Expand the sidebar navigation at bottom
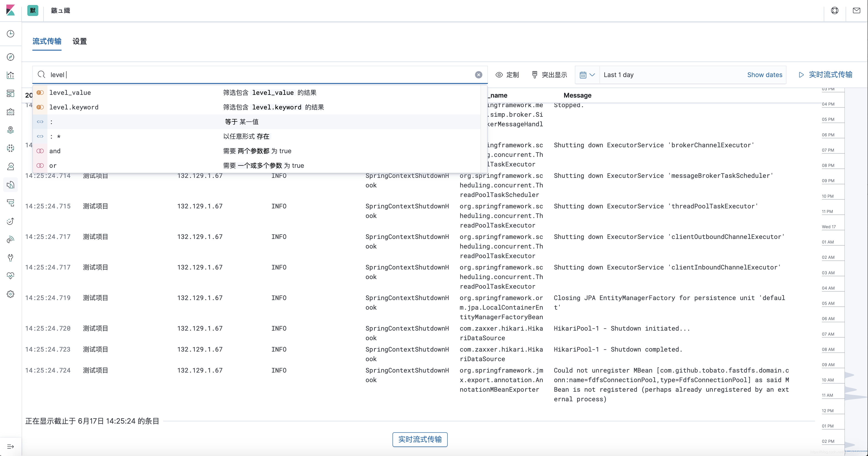 [10, 447]
